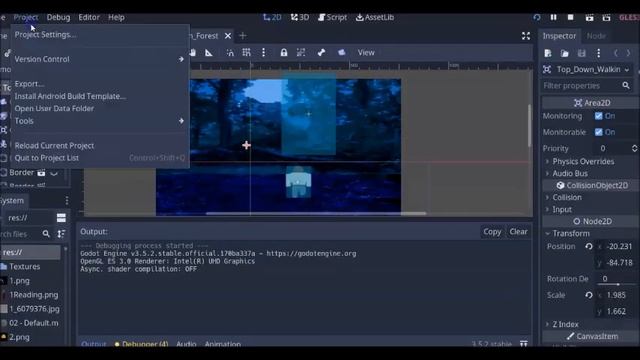Load an existing resource in Inspector
The image size is (640, 360).
click(x=564, y=53)
